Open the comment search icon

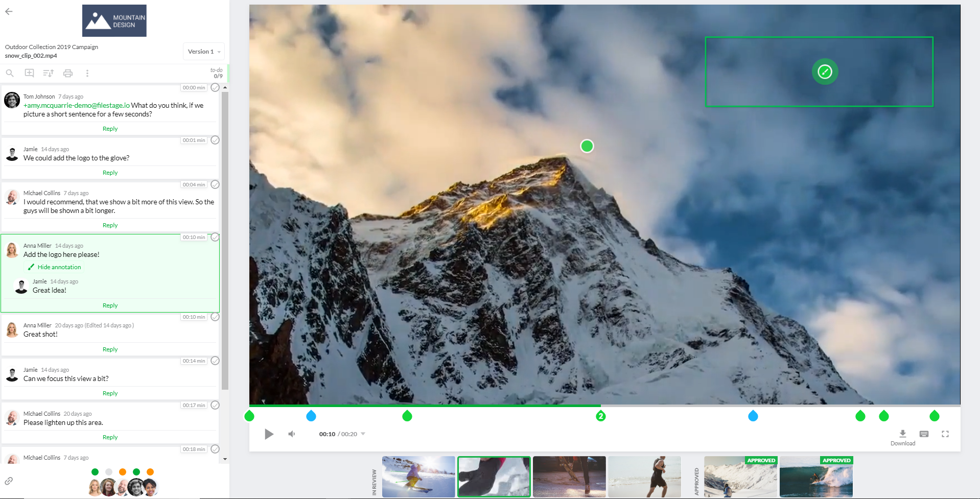tap(10, 74)
